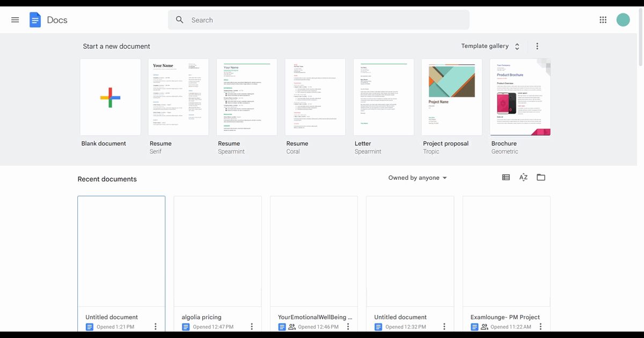The height and width of the screenshot is (338, 644).
Task: Open more options for Untitled document opened 1:21 PM
Action: 156,326
